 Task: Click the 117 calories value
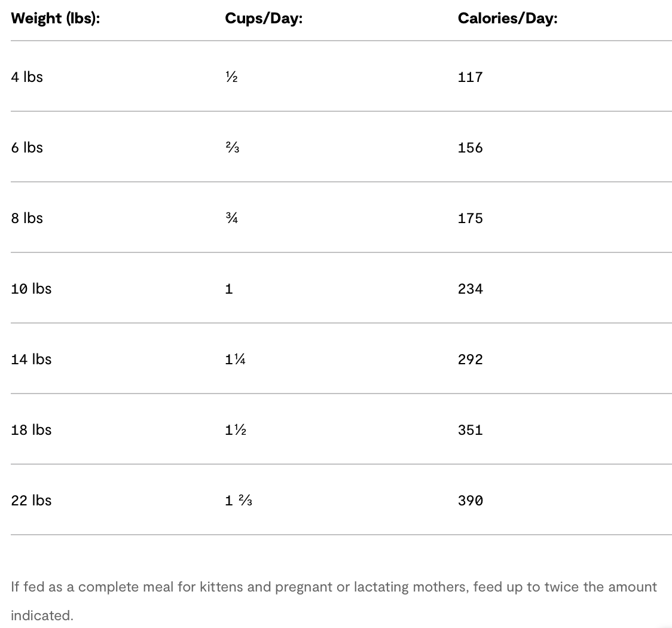pyautogui.click(x=470, y=77)
